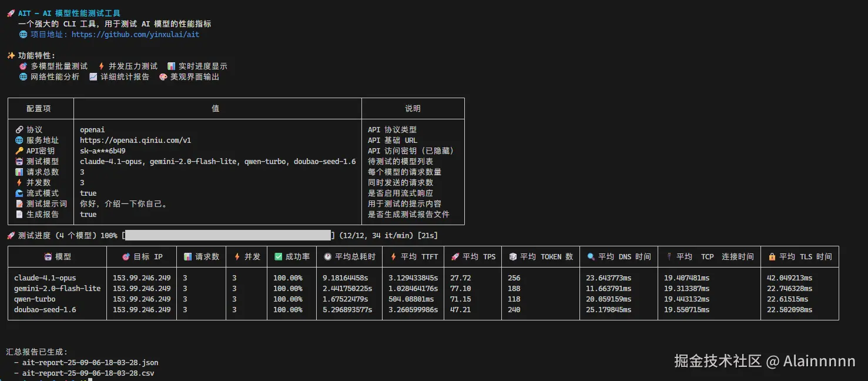Click the lightning icon beside 并发数
Viewport: 868px width, 381px height.
(x=19, y=183)
